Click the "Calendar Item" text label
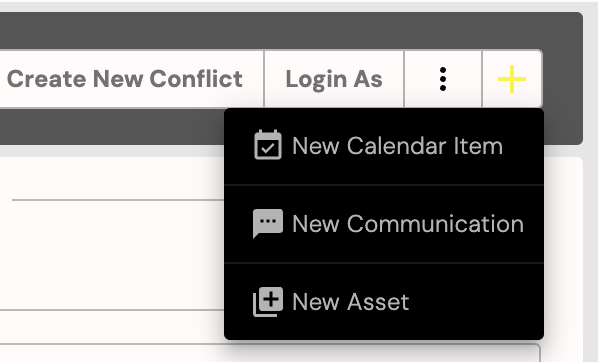 click(x=424, y=146)
